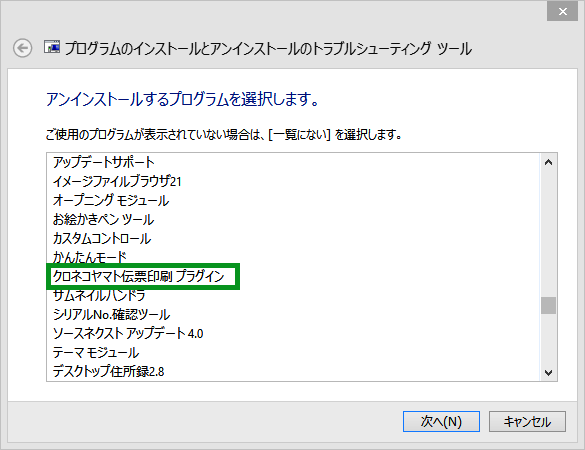Viewport: 585px width, 450px height.
Task: Click the program list scrollbar thumb
Action: tap(548, 305)
